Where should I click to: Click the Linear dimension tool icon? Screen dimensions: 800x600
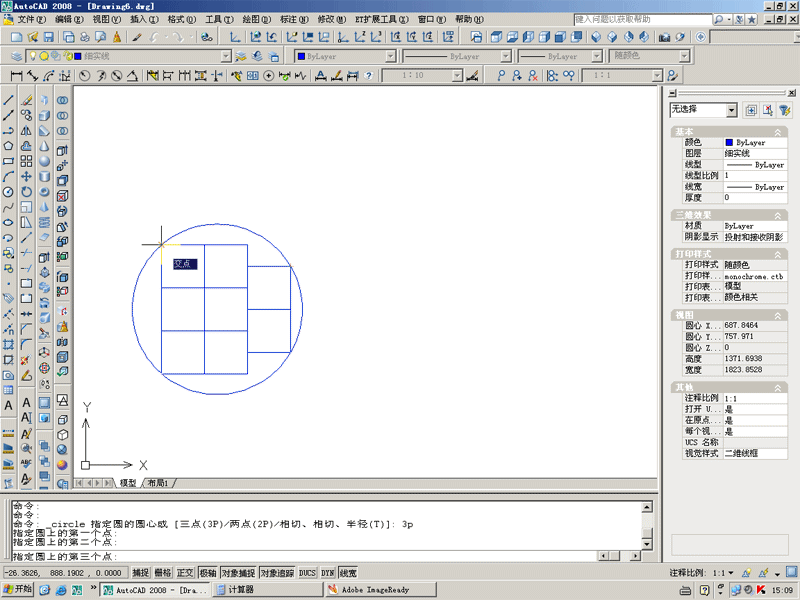coord(17,75)
